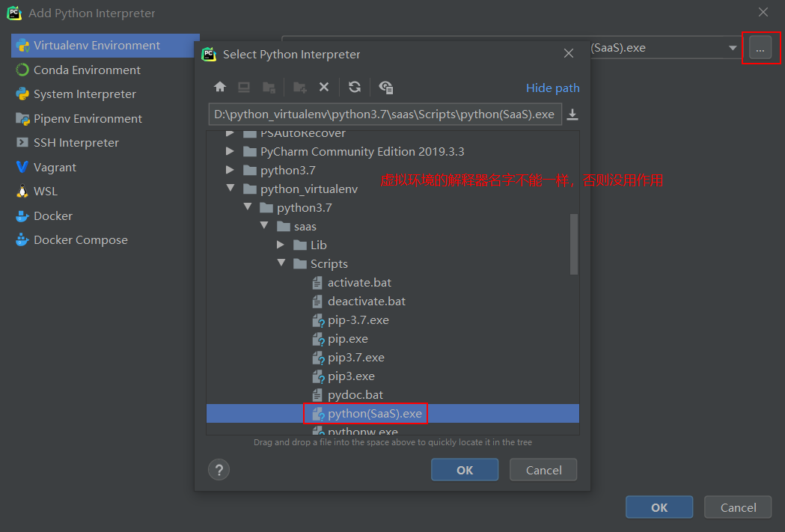
Task: Click the System Interpreter python icon
Action: [x=22, y=94]
